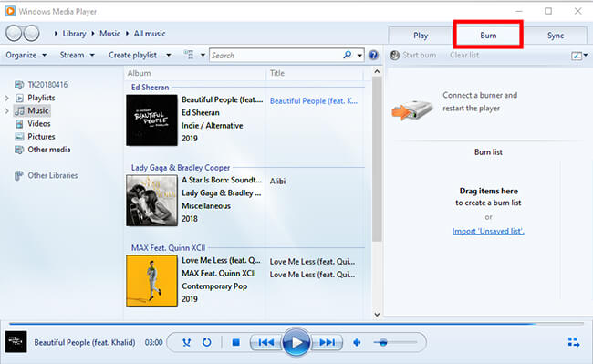
Task: Expand the Music tree node
Action: point(6,110)
